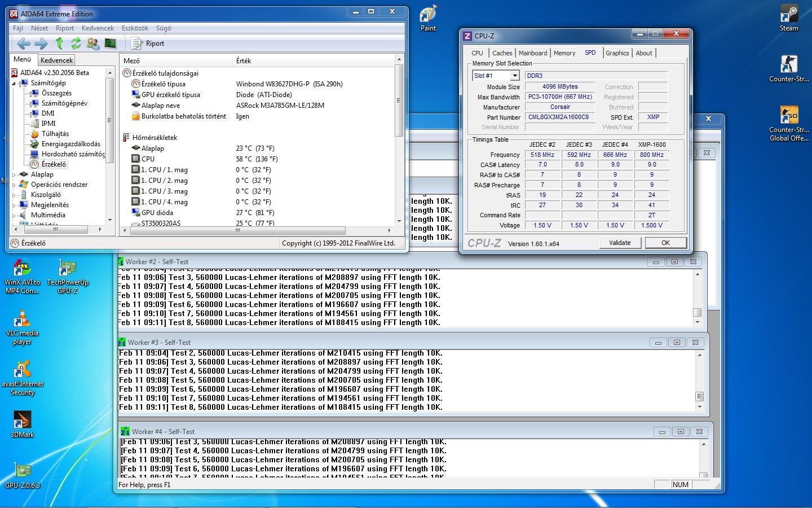Switch to About tab in CPU-Z
Viewport: 812px width, 508px height.
[x=644, y=53]
